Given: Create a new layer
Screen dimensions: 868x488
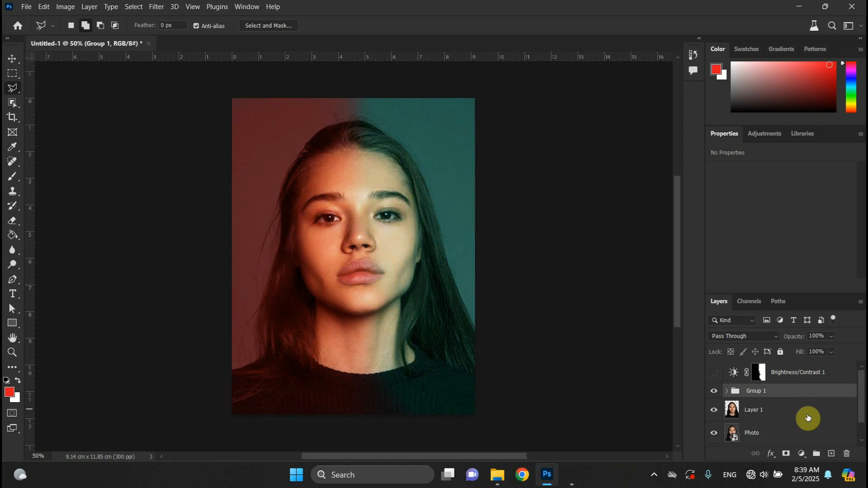Looking at the screenshot, I should 831,453.
